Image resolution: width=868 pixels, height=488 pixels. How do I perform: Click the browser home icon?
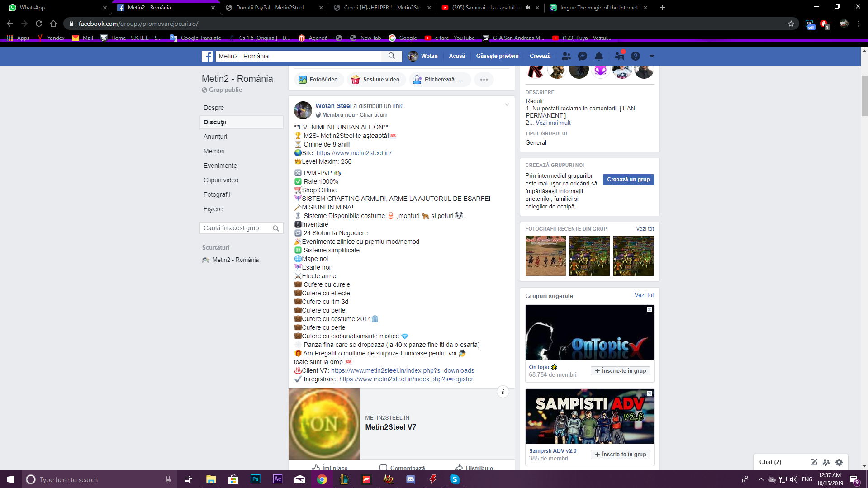click(53, 24)
